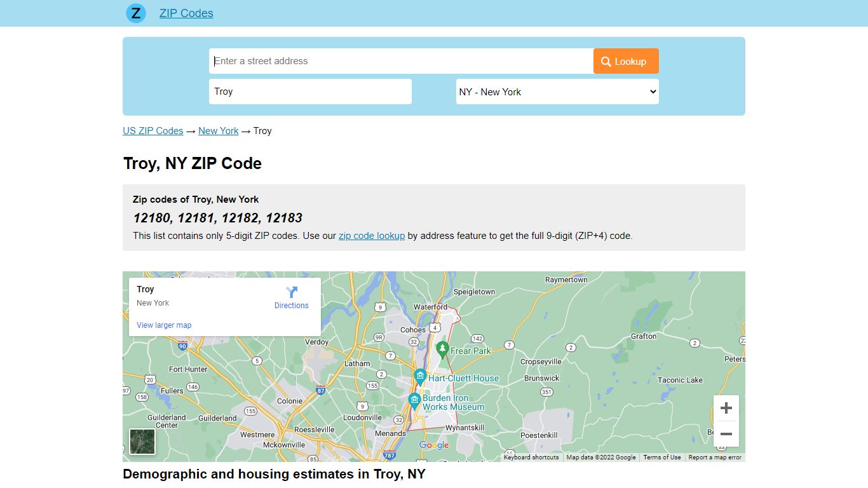
Task: Open the NY - New York state dropdown
Action: point(557,91)
